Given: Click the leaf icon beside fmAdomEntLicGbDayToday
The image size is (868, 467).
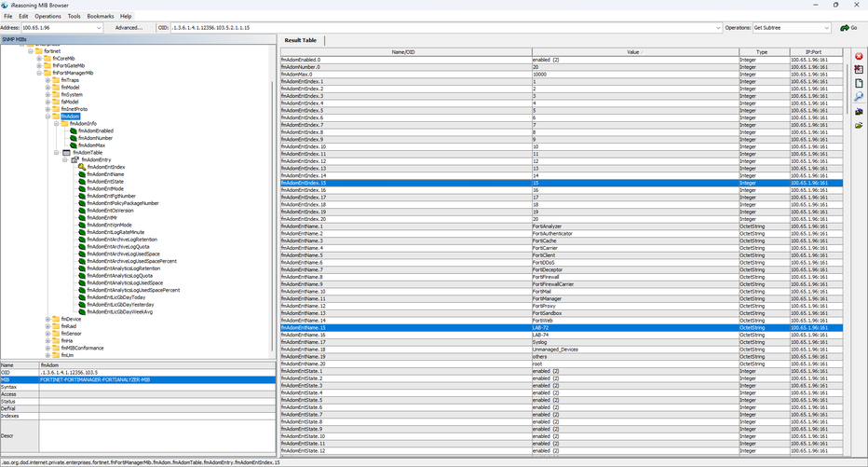Looking at the screenshot, I should (82, 297).
